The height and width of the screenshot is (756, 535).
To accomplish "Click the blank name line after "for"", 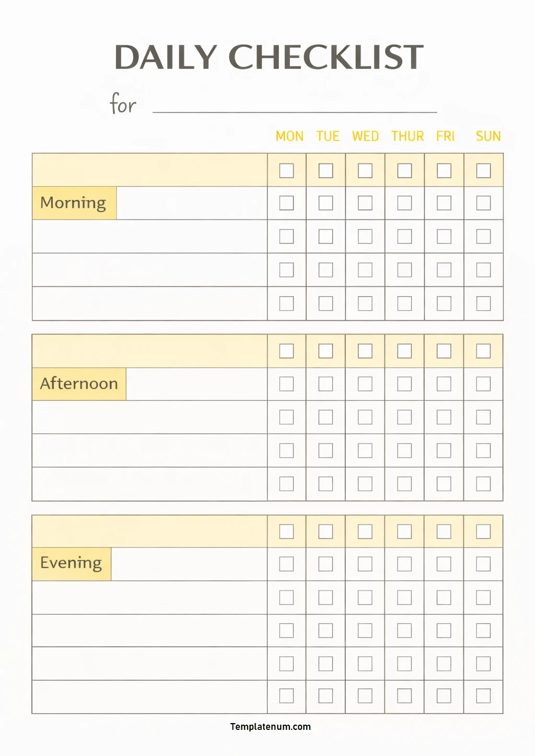I will (295, 106).
